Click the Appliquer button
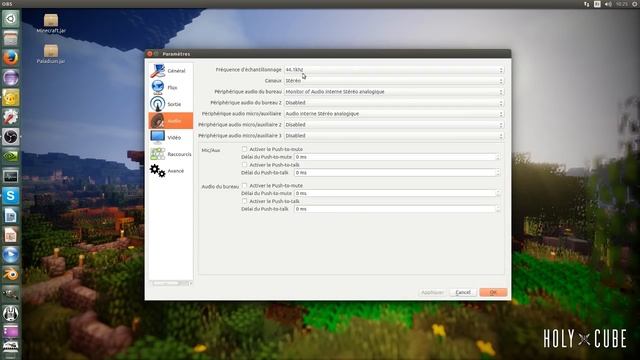Screen dimensions: 640x360 (432, 292)
